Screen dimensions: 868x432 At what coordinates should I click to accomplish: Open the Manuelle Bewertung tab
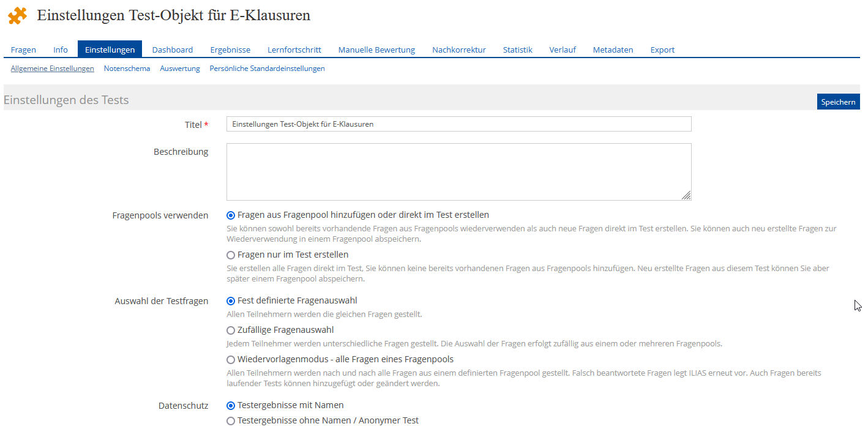coord(376,50)
